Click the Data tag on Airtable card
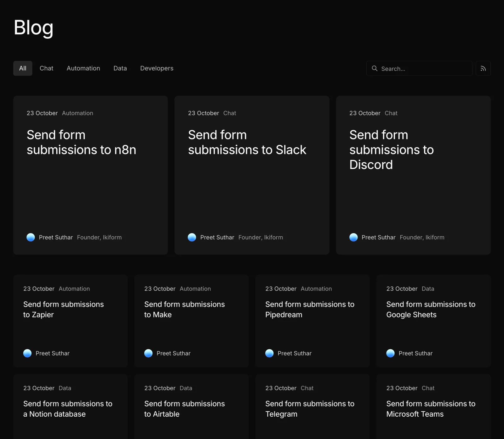The image size is (504, 439). 186,388
